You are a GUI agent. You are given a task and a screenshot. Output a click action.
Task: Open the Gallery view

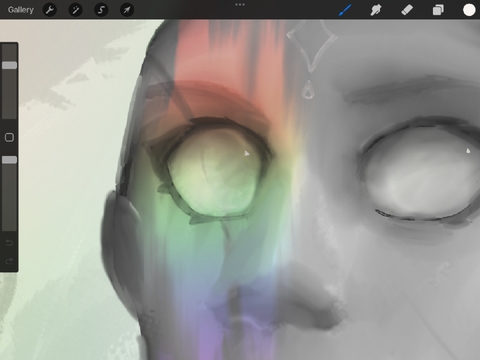pyautogui.click(x=21, y=10)
